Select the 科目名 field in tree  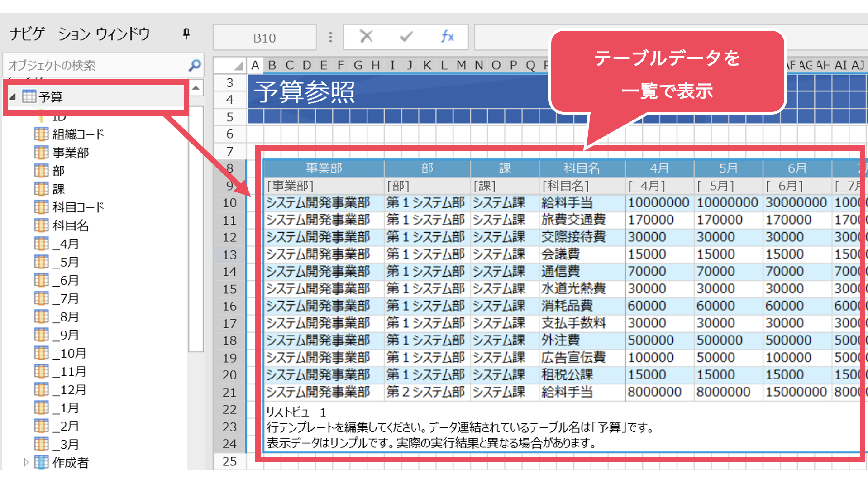(x=71, y=225)
